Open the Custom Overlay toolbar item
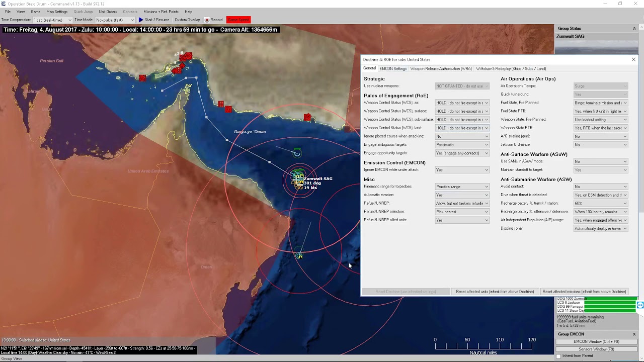Screen dimensions: 644x362 coord(187,20)
